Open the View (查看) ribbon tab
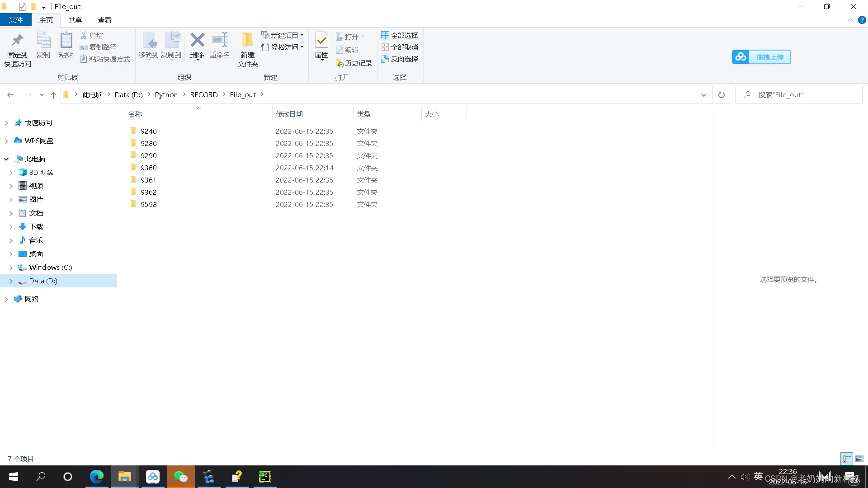This screenshot has height=488, width=868. [x=104, y=20]
